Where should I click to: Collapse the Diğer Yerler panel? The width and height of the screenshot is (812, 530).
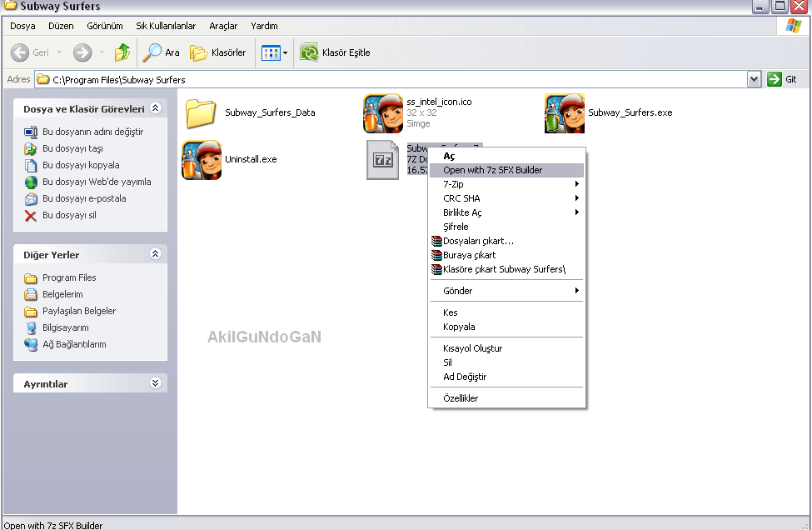[155, 254]
